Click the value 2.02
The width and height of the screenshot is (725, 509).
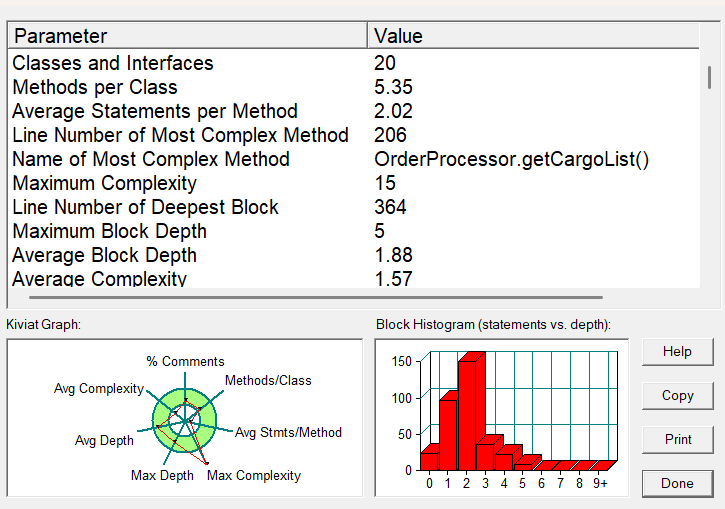coord(393,111)
